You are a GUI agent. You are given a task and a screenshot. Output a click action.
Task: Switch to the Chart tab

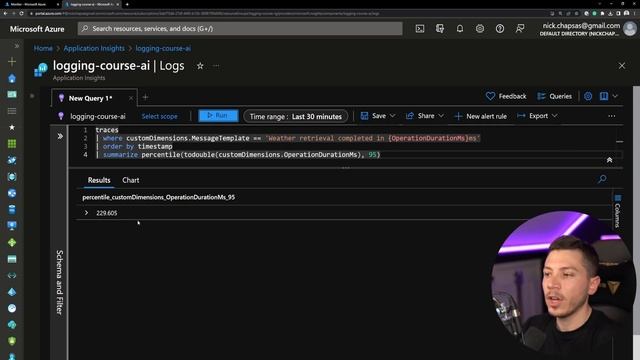tap(131, 180)
